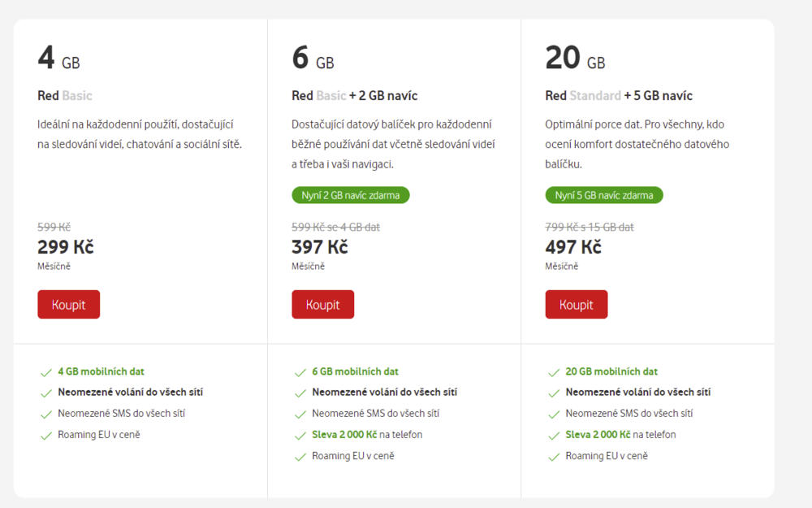Click the green 'Nyní 5 GB navíc zdarma' badge
This screenshot has height=508, width=812.
tap(604, 195)
